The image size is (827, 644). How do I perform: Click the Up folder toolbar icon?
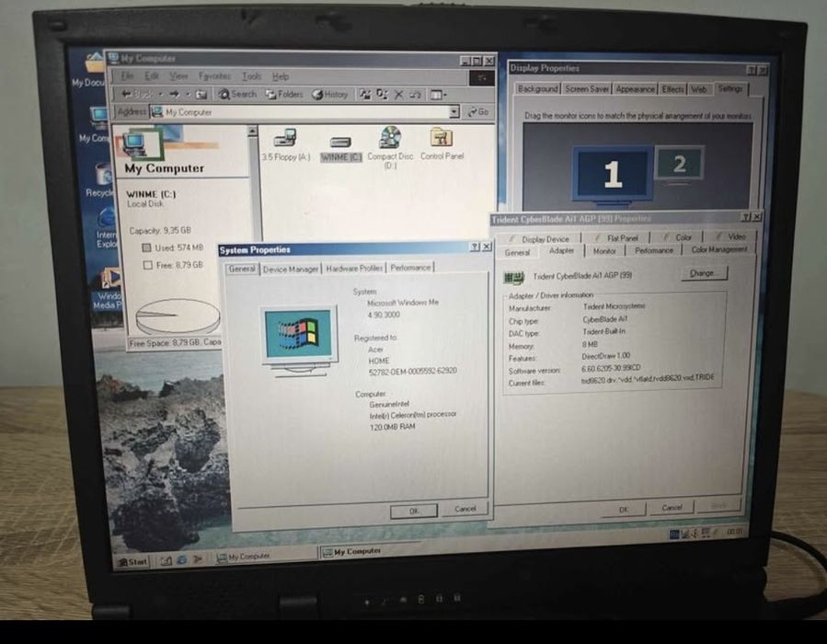201,95
